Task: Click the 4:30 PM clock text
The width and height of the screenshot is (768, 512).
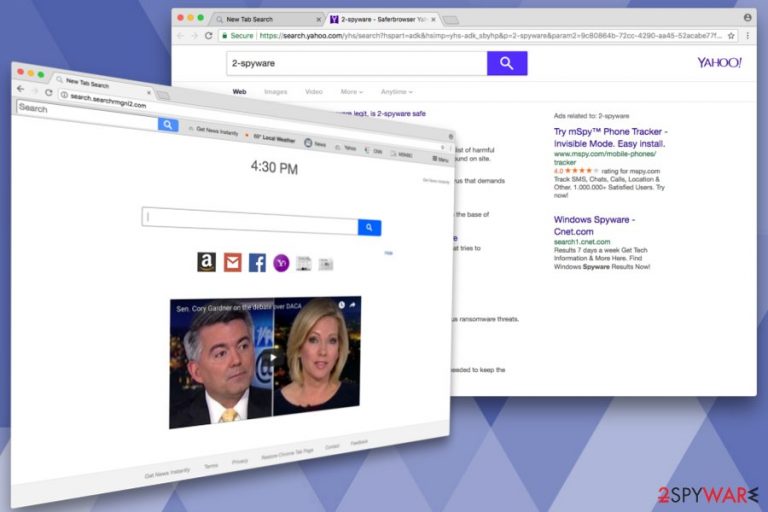Action: tap(274, 168)
